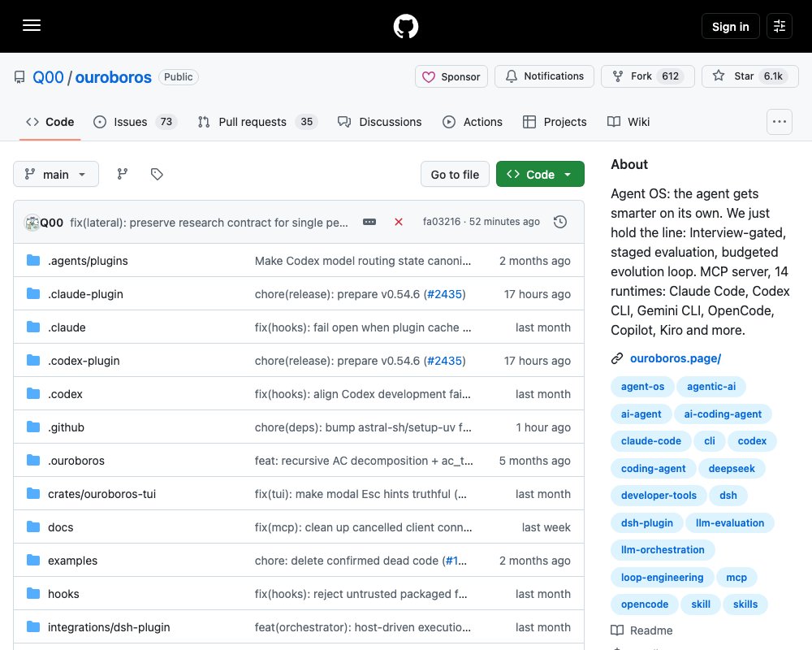Open the .agents/plugins folder

[x=88, y=261]
